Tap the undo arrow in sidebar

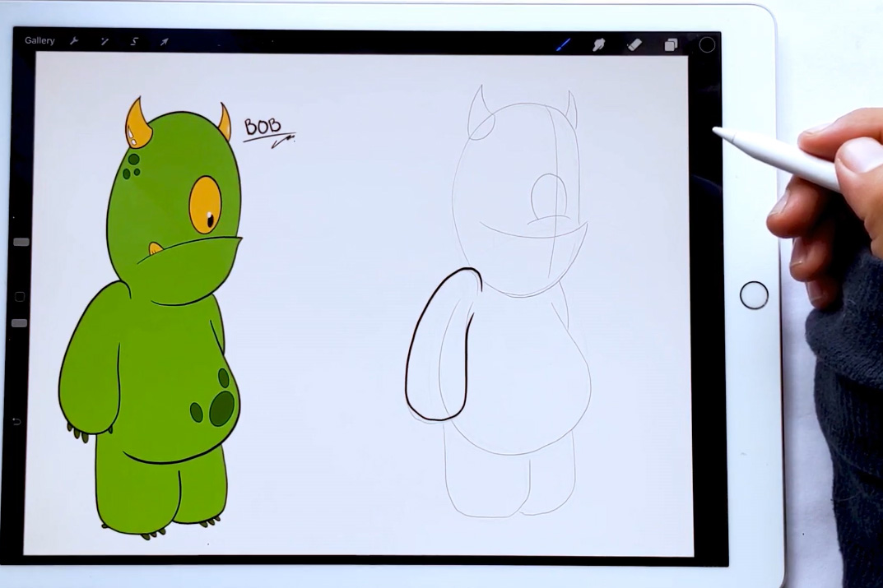pos(17,422)
